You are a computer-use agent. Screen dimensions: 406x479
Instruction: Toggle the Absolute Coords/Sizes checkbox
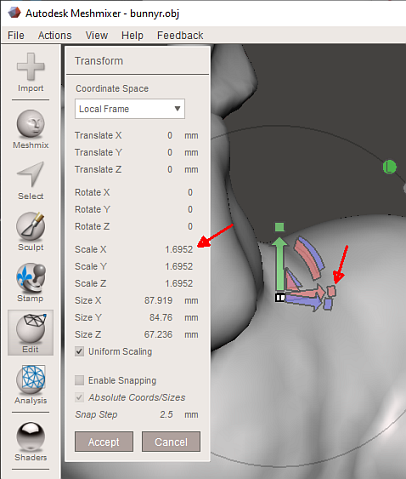[79, 397]
